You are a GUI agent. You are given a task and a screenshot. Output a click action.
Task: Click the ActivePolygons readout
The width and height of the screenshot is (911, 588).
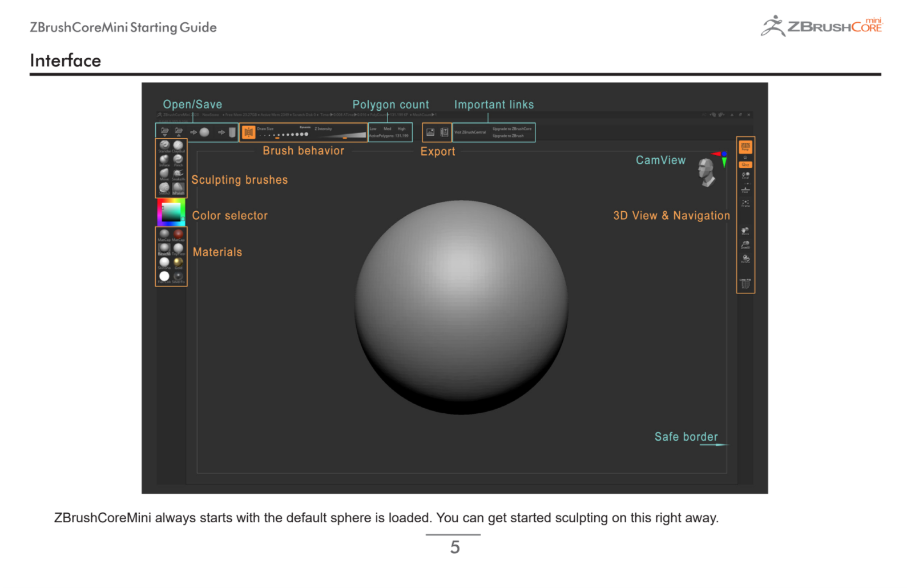[389, 136]
